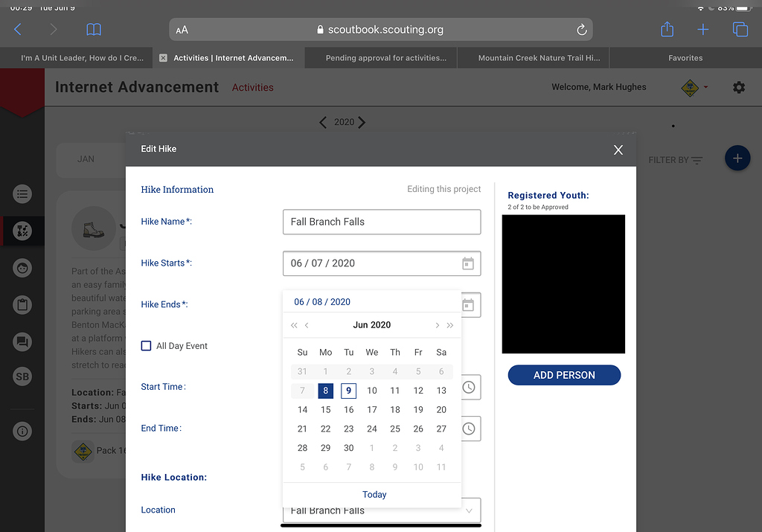Switch to the Pending approval for activities tab
The width and height of the screenshot is (762, 532).
pyautogui.click(x=380, y=57)
